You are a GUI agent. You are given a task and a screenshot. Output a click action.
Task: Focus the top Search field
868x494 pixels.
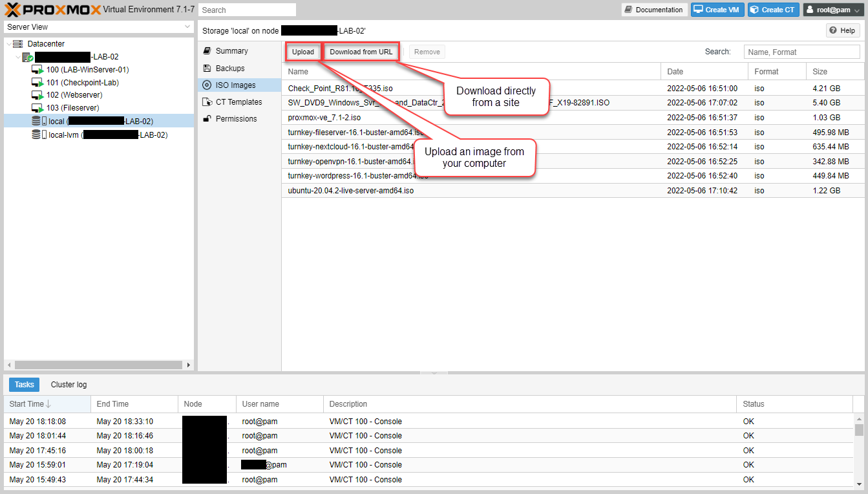(248, 10)
